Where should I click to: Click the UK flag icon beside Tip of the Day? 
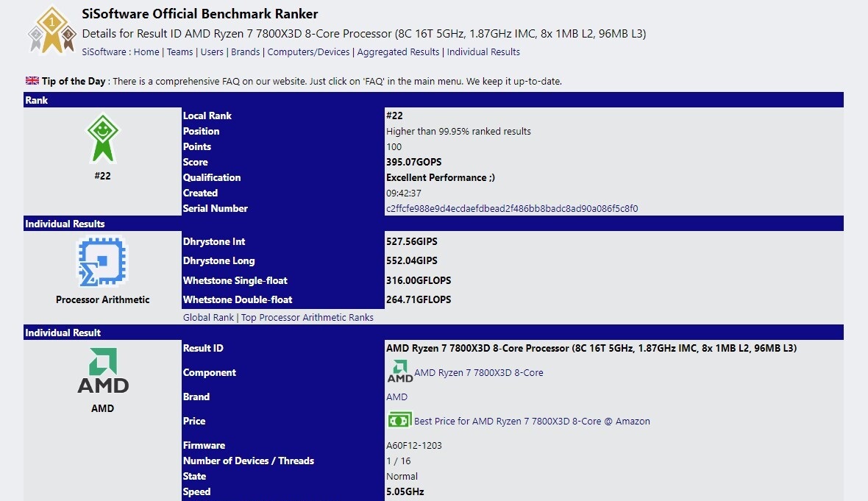32,80
